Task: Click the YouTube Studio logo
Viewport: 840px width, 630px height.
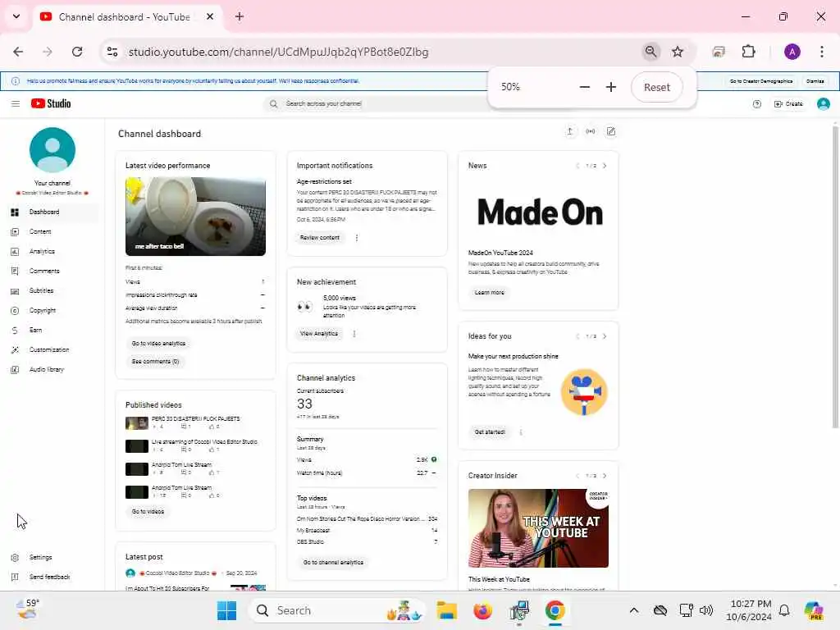Action: pos(51,103)
